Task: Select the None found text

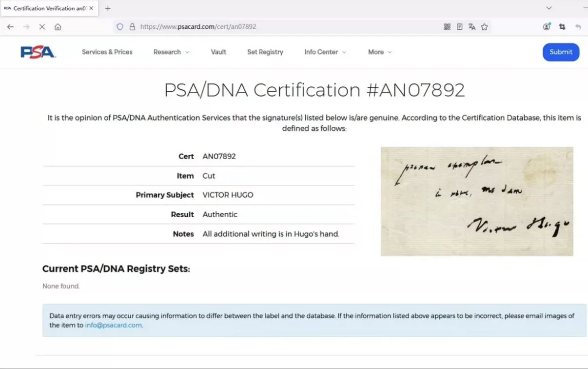Action: click(x=61, y=286)
